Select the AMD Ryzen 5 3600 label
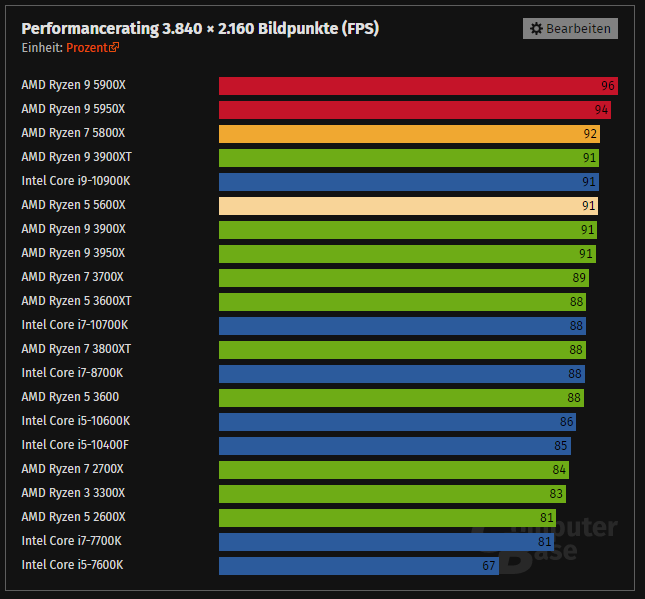The width and height of the screenshot is (645, 599). point(70,397)
